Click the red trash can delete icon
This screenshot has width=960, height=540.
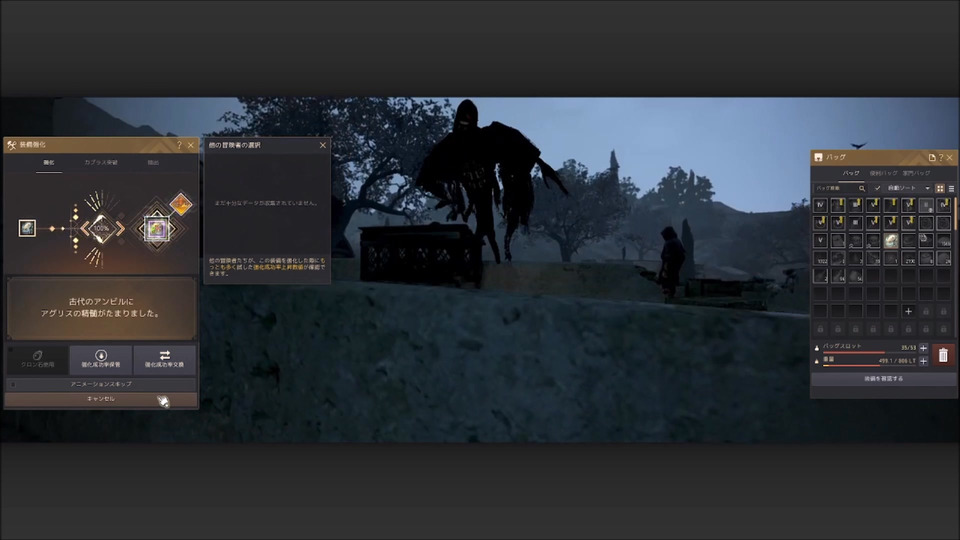click(943, 355)
